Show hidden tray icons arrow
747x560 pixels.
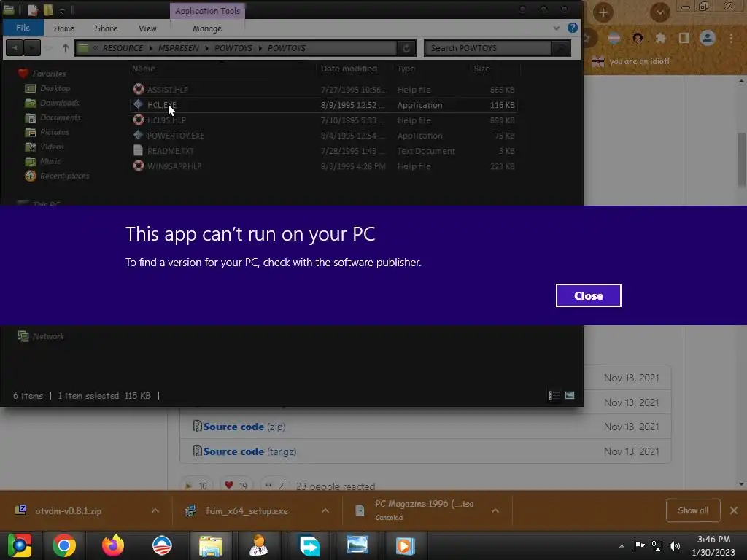click(x=622, y=546)
